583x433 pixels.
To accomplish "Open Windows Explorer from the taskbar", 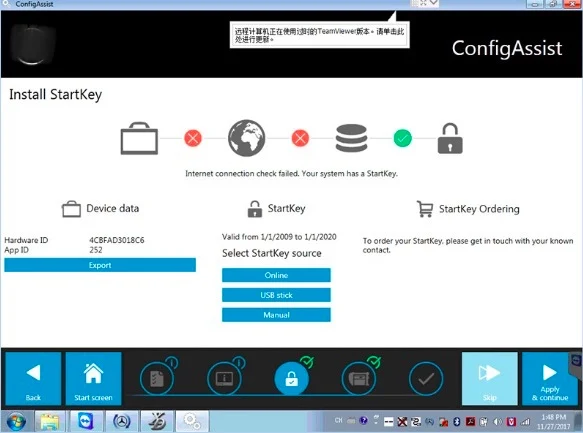I will click(50, 421).
